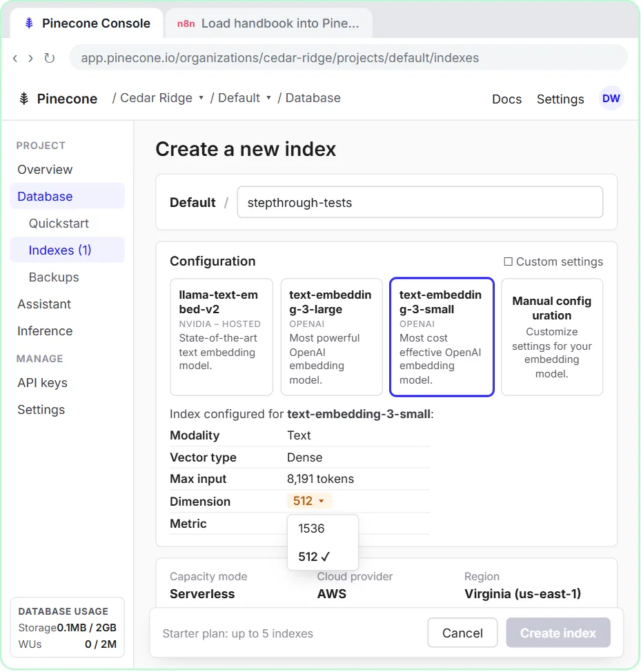Screen dimensions: 641x672
Task: Open Indexes (1) in the sidebar
Action: coord(67,250)
